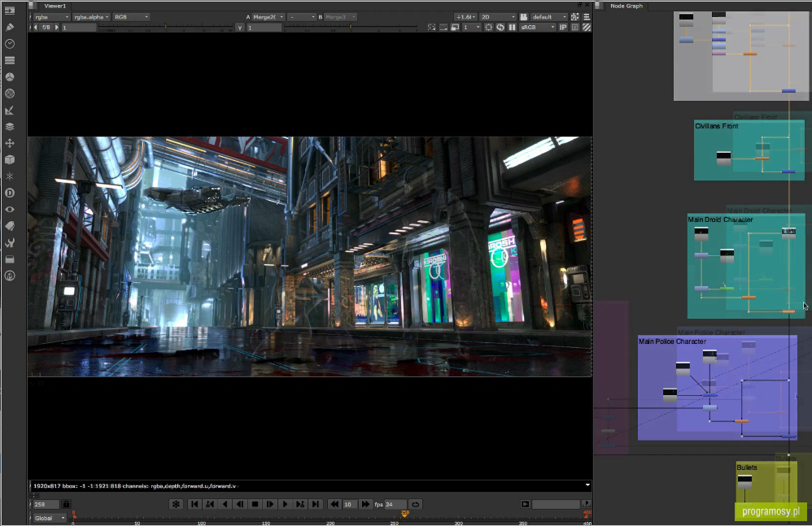Open the Time nodes clock icon

(x=9, y=43)
